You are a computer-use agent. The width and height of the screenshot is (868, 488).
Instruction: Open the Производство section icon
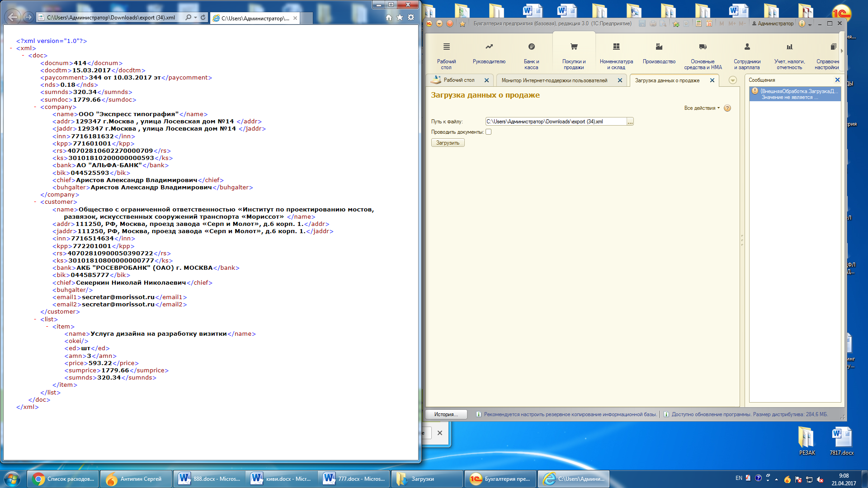[659, 47]
